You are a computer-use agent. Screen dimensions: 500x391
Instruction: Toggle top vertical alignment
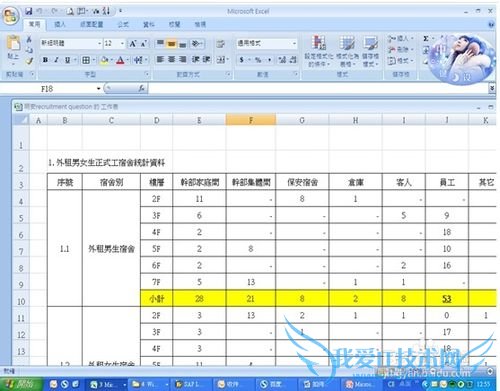click(160, 43)
